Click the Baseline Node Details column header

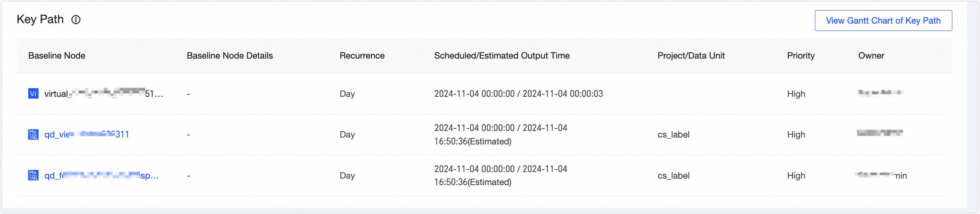pos(230,56)
